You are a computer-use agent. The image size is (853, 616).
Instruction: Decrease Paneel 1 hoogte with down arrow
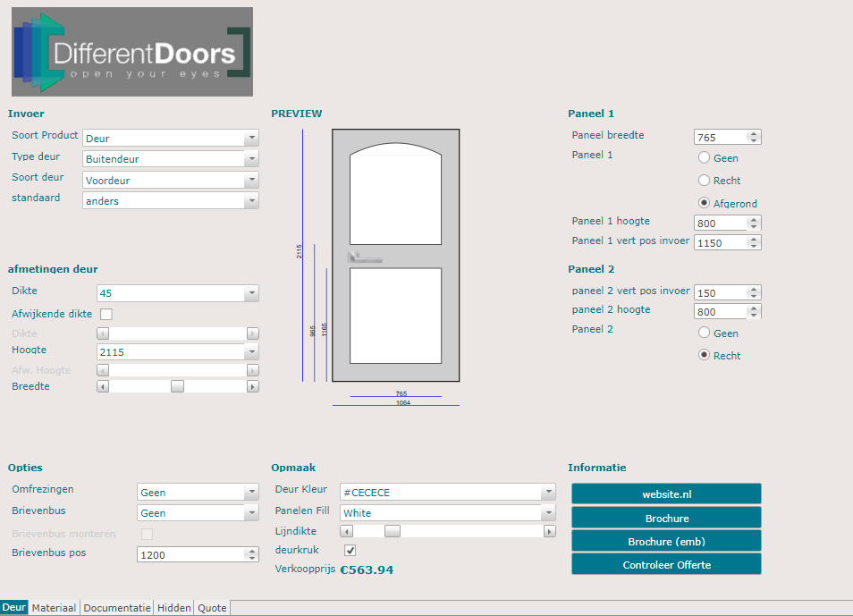pos(754,226)
